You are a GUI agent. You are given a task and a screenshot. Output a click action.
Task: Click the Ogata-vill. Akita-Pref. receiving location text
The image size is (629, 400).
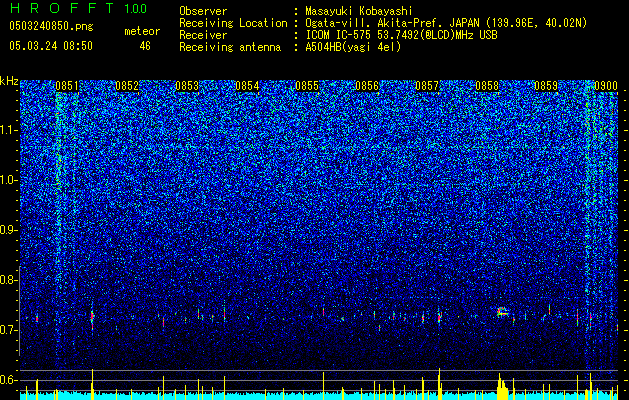click(x=446, y=23)
